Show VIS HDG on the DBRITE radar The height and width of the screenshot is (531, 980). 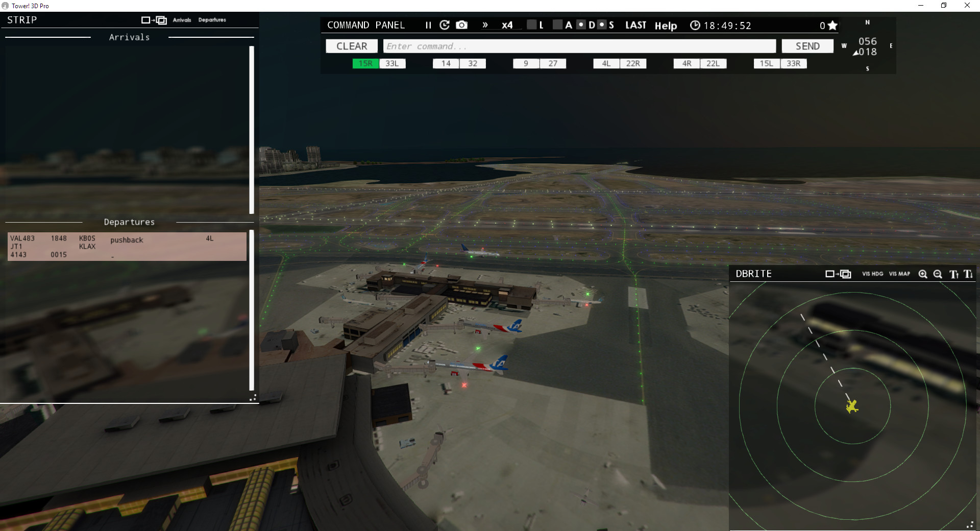(x=872, y=274)
